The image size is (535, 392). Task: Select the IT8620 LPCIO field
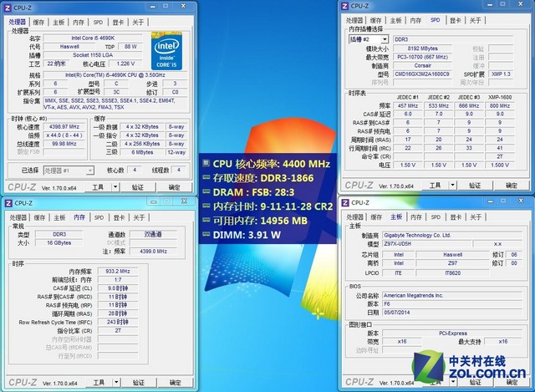pos(453,273)
